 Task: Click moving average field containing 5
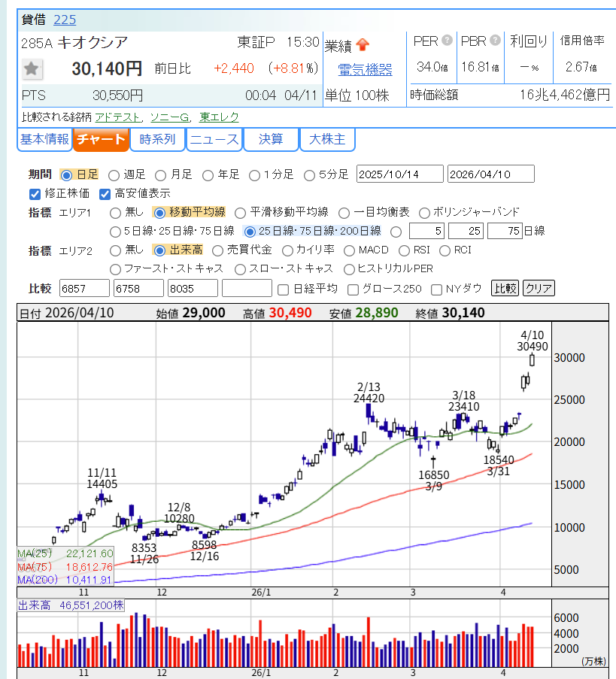426,232
